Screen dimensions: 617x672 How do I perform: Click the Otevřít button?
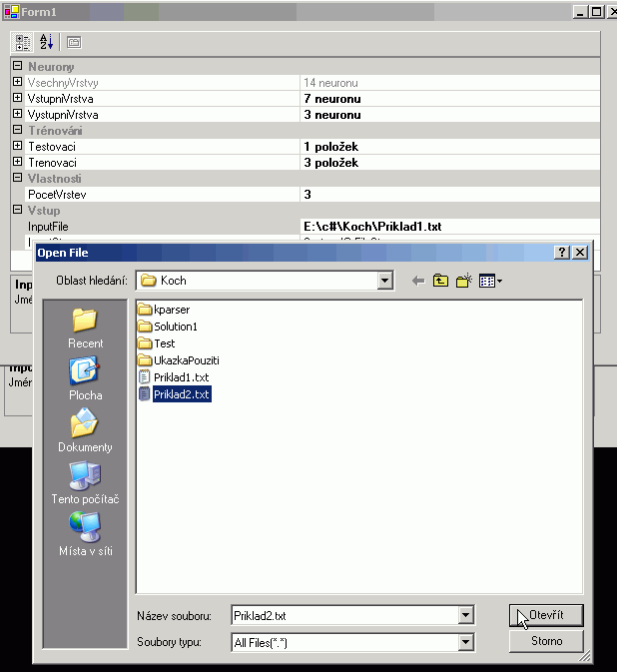545,615
